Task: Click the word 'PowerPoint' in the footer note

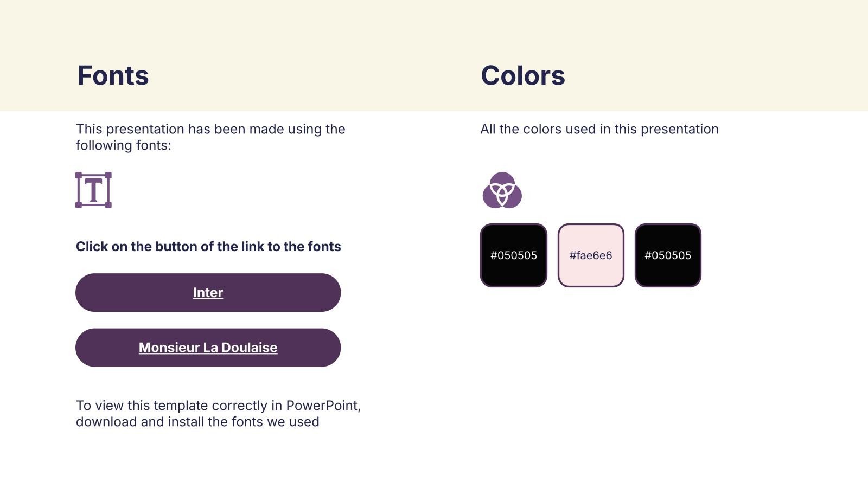Action: coord(322,406)
